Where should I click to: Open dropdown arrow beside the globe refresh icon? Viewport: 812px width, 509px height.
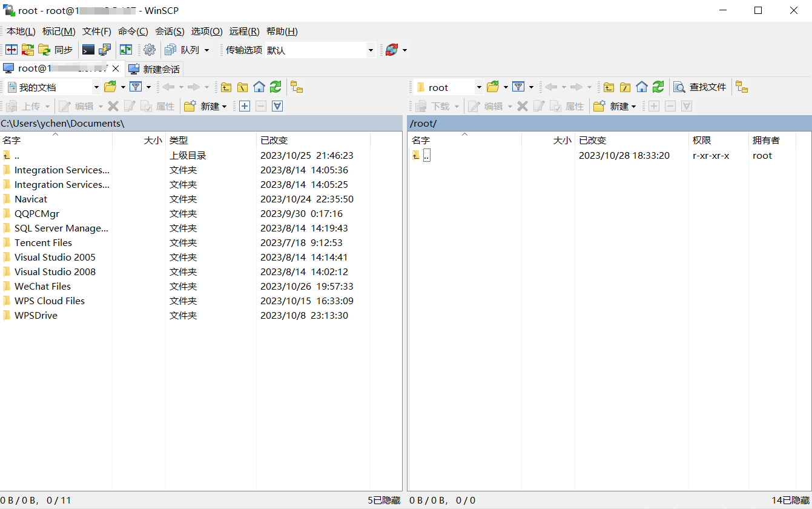point(404,50)
